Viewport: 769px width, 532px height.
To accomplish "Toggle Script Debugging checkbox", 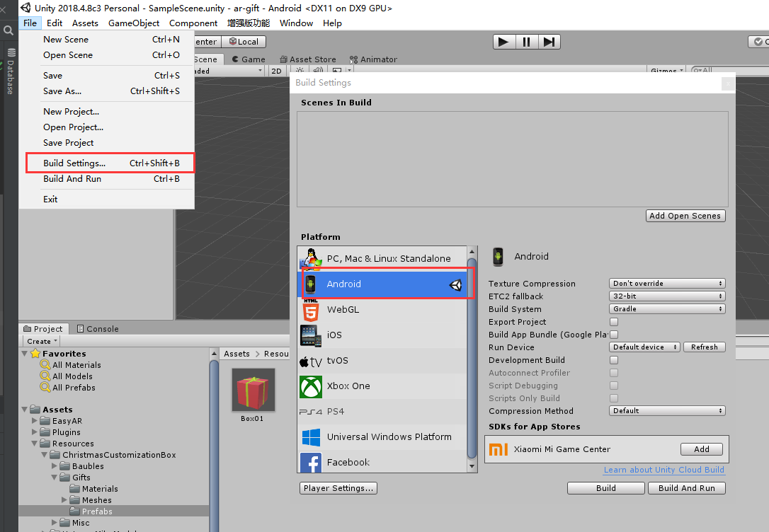I will [x=614, y=386].
